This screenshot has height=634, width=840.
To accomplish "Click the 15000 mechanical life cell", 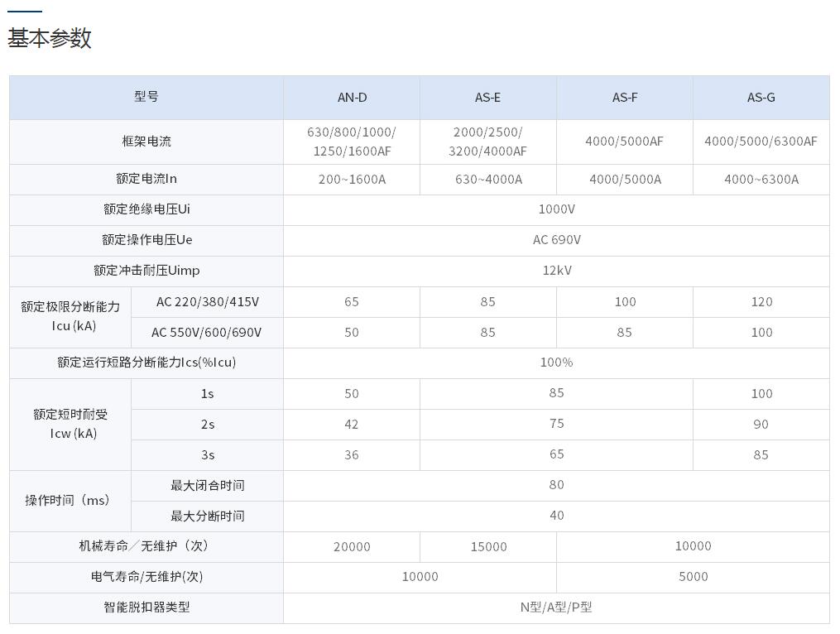I will tap(487, 546).
